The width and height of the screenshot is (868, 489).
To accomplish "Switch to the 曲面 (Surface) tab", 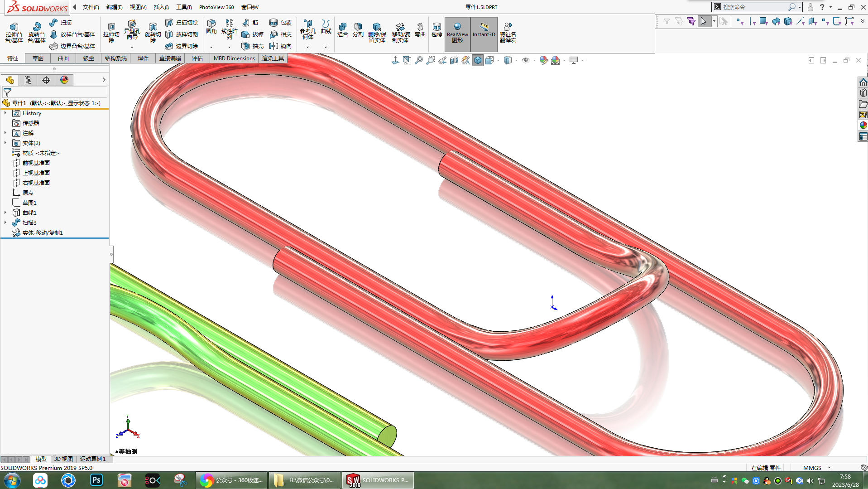I will click(x=63, y=58).
